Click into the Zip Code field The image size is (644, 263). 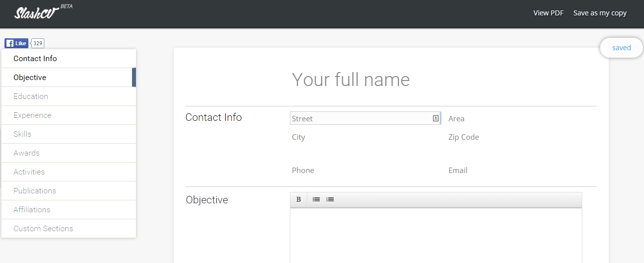click(x=518, y=137)
